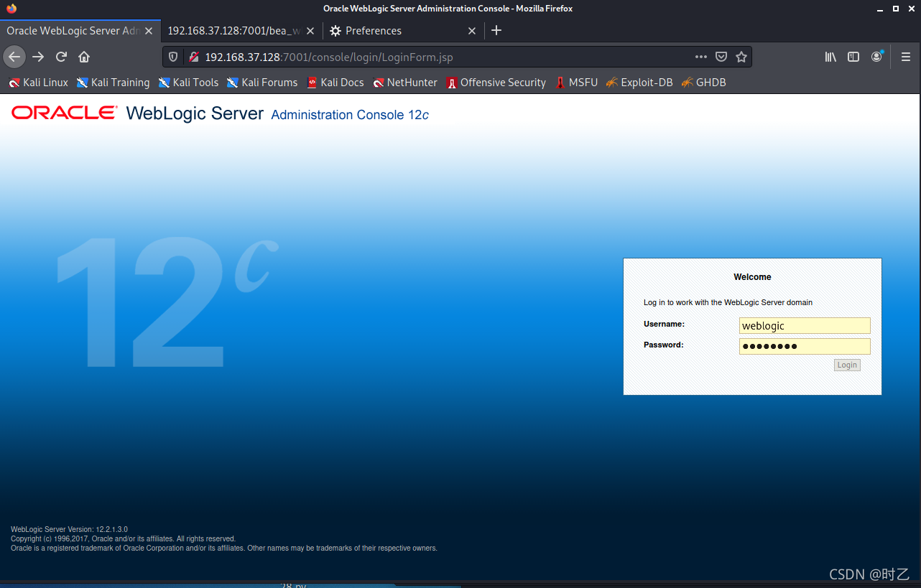
Task: Click the Login button
Action: (x=847, y=365)
